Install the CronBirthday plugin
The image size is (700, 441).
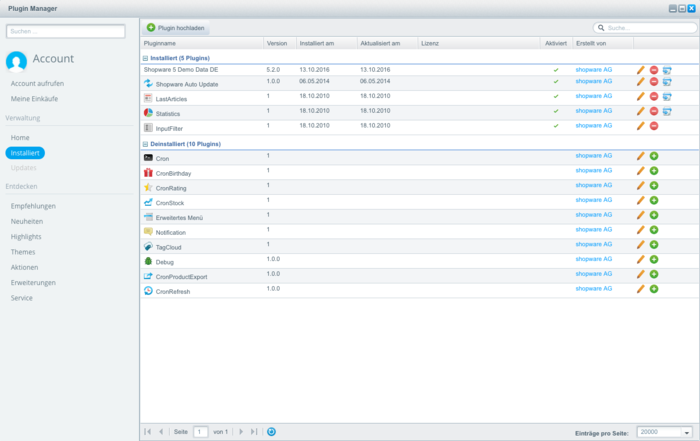(x=654, y=171)
